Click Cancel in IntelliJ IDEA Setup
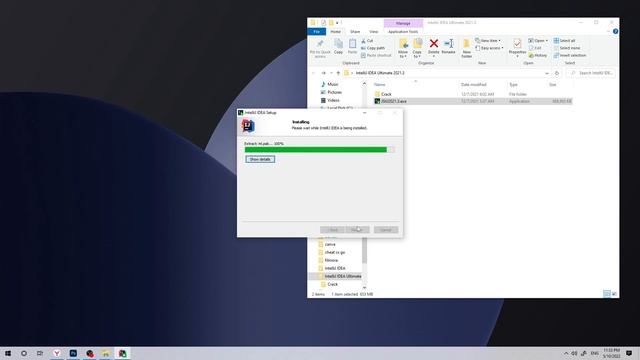 [386, 230]
